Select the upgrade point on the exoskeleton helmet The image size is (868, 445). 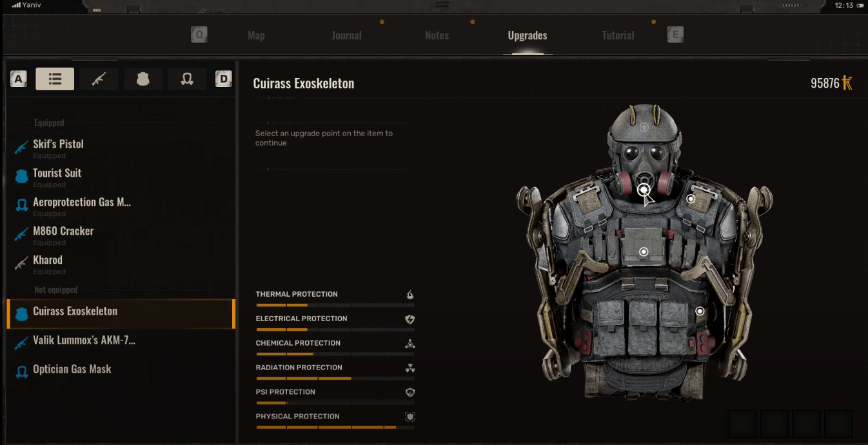coord(644,190)
